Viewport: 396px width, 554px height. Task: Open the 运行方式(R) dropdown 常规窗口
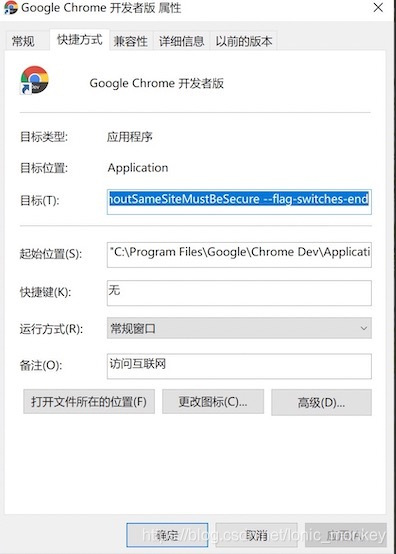pyautogui.click(x=239, y=328)
